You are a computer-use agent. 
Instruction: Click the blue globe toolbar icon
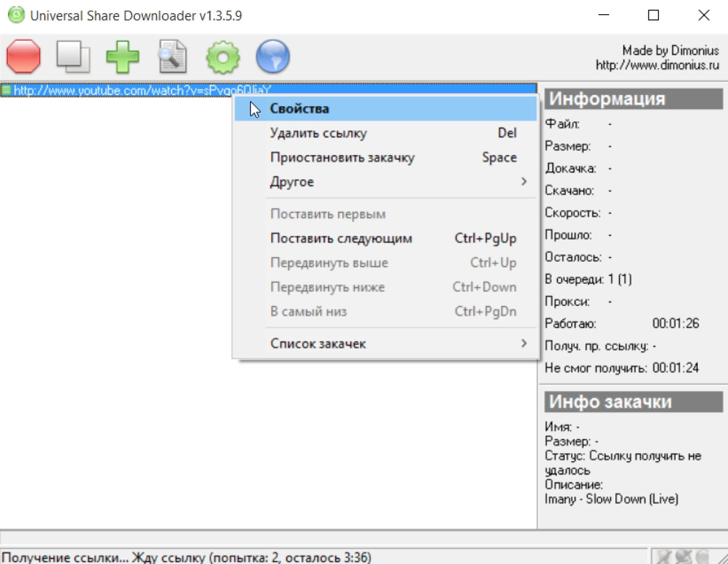[x=273, y=57]
